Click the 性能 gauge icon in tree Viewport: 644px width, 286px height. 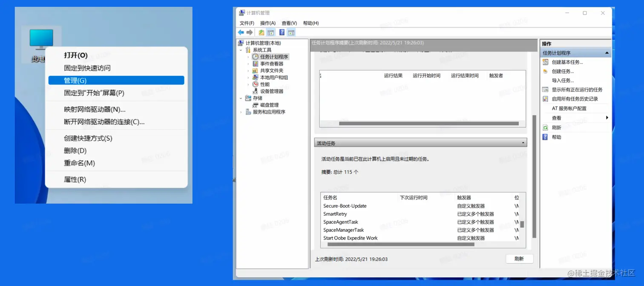255,84
